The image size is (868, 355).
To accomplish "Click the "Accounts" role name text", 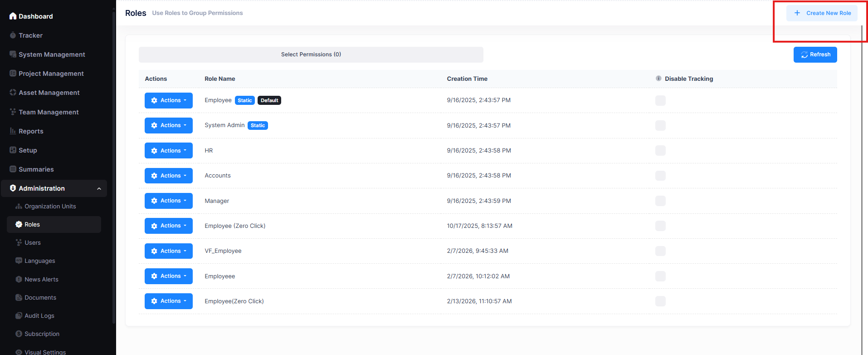I will (218, 176).
